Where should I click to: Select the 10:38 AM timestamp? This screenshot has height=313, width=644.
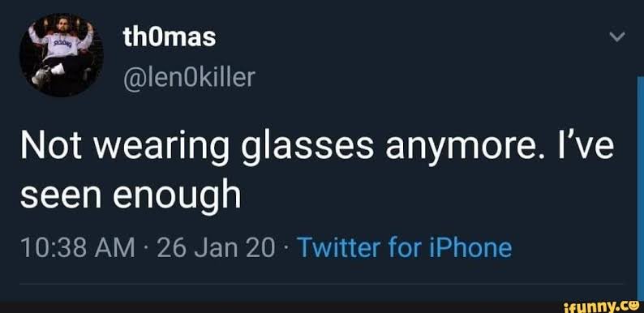(77, 248)
